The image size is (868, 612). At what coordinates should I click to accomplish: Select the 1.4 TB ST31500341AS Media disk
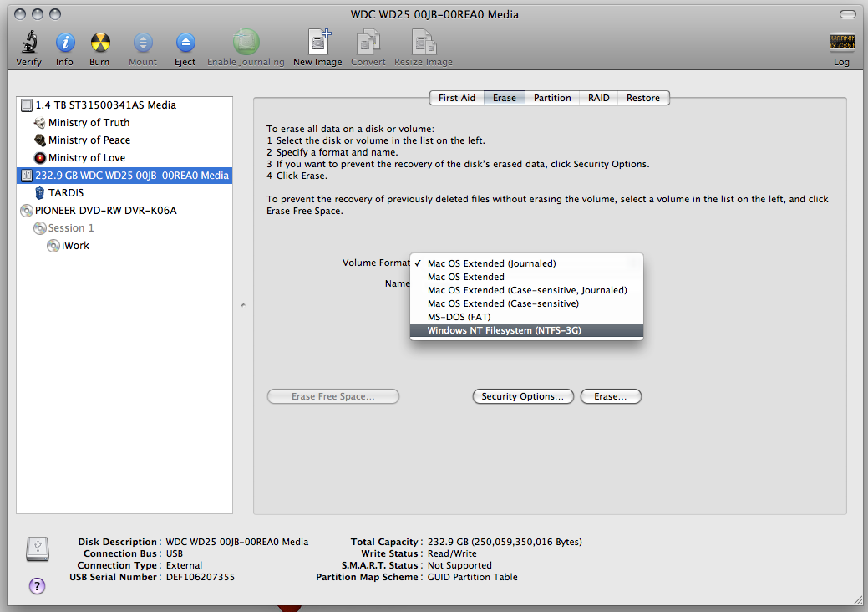click(x=124, y=105)
